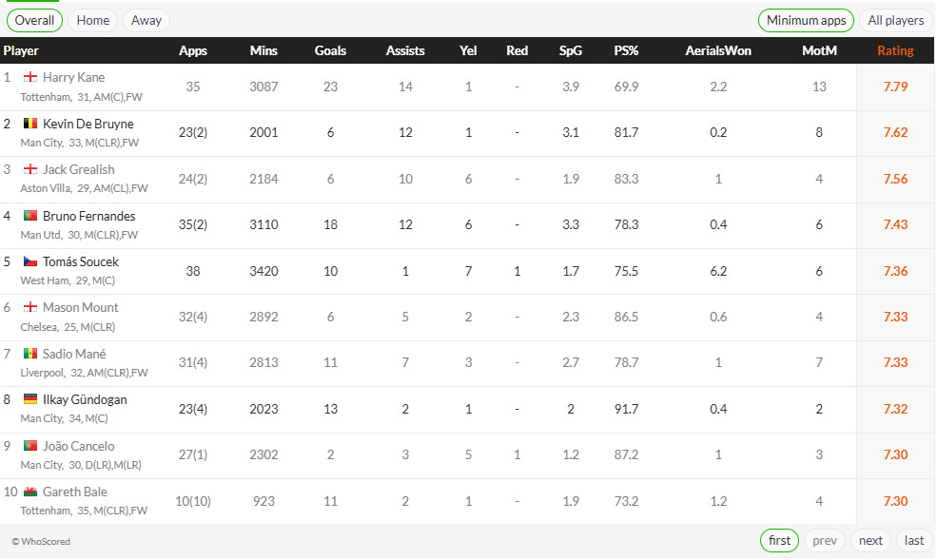Click the England flag beside Harry Kane
Image resolution: width=937 pixels, height=560 pixels.
(29, 78)
